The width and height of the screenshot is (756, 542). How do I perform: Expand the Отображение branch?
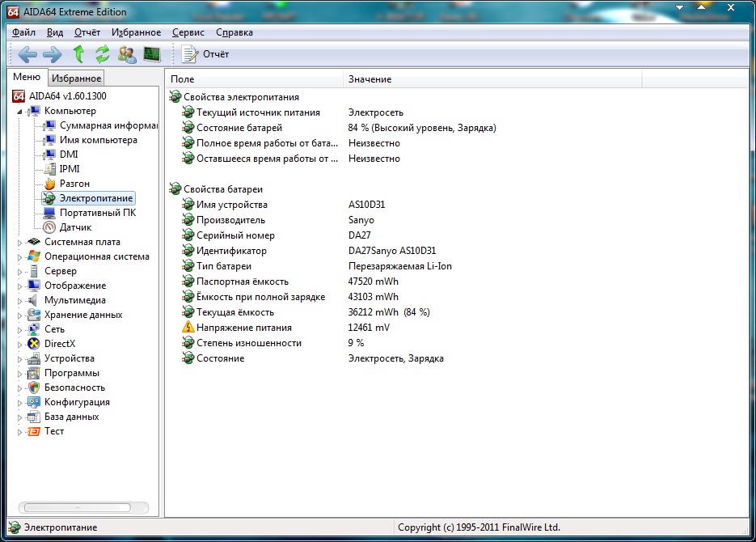pos(19,286)
